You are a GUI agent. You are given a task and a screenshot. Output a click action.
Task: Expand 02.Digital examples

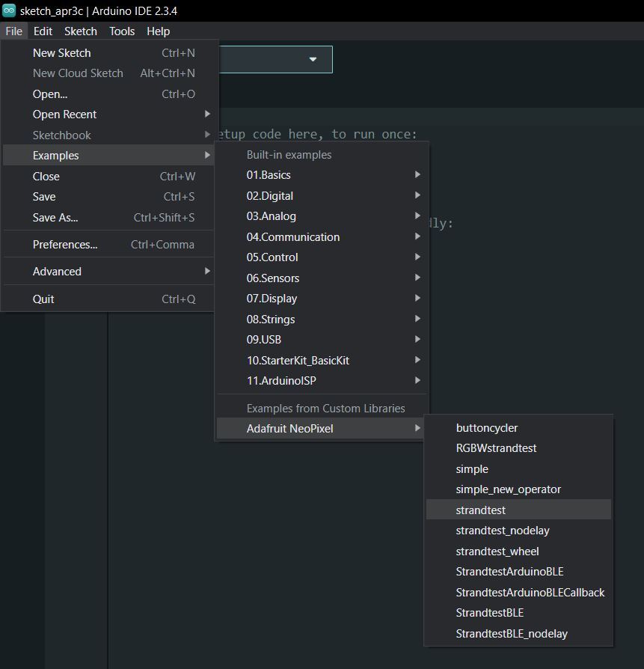[x=322, y=196]
